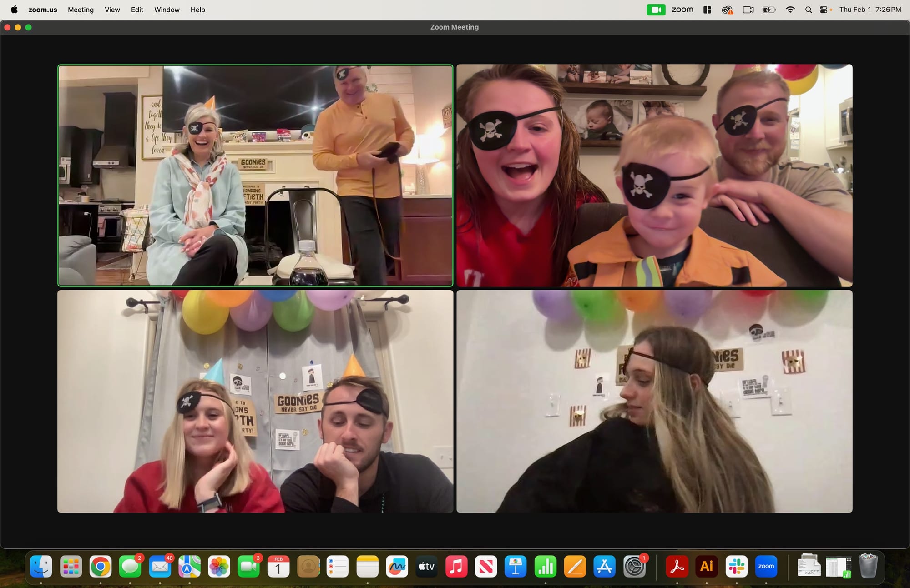The image size is (910, 588).
Task: Click the green Zoom camera menu bar icon
Action: click(656, 10)
